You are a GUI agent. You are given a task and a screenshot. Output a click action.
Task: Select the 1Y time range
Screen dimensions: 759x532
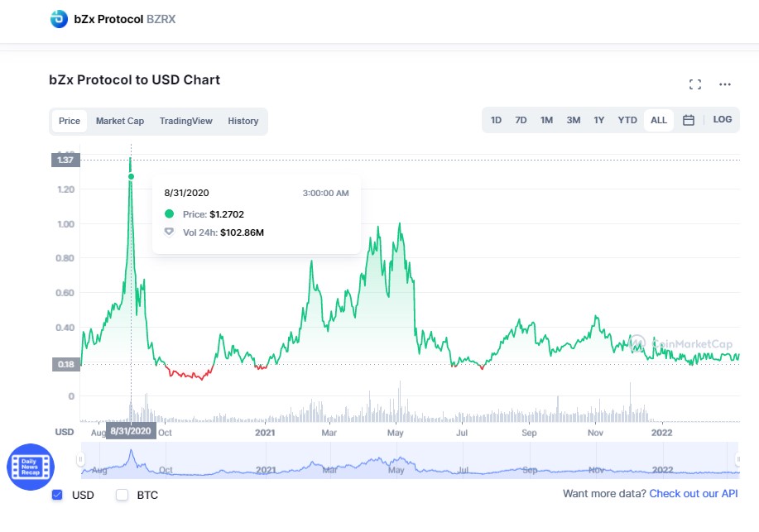coord(598,120)
